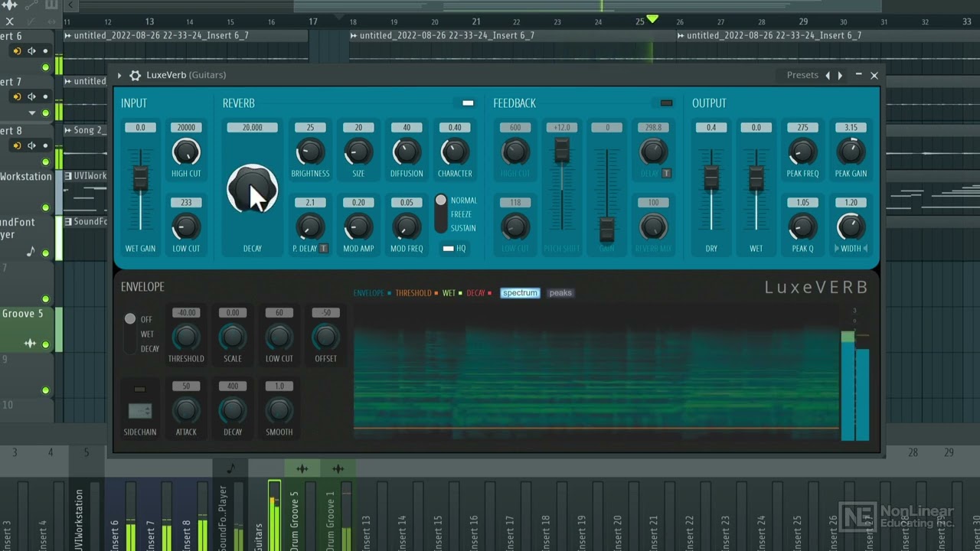Toggle the SIDECHAIN enable LED
The height and width of the screenshot is (551, 980).
[x=139, y=390]
